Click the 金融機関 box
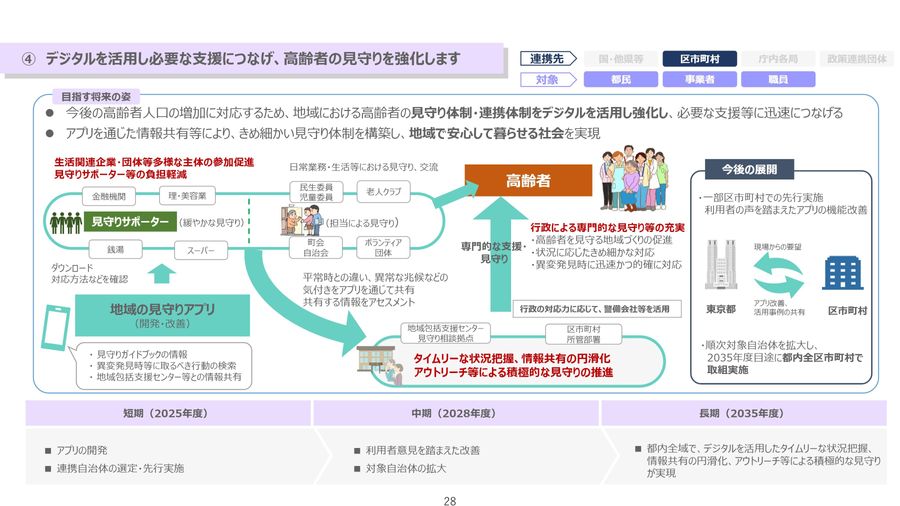900x506 pixels. [109, 195]
